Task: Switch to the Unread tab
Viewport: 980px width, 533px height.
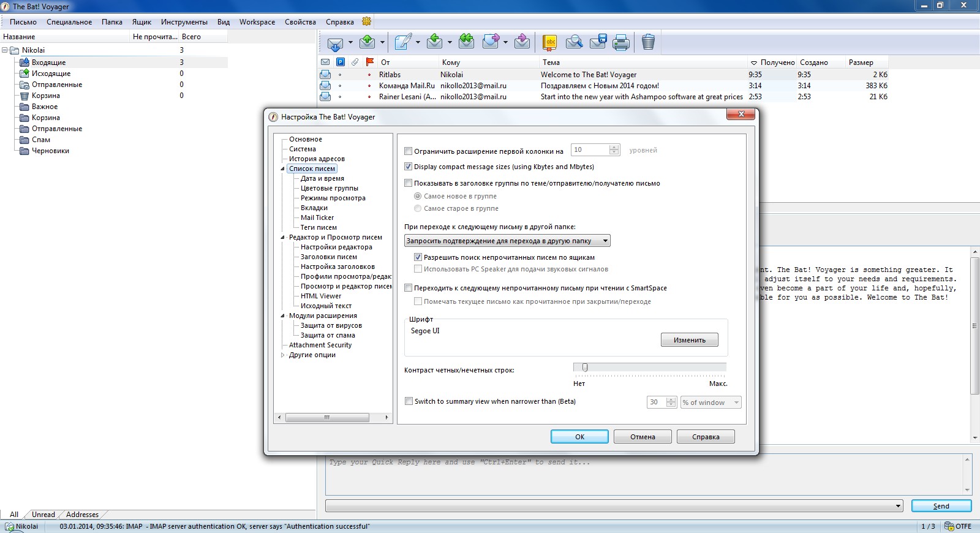Action: tap(43, 515)
